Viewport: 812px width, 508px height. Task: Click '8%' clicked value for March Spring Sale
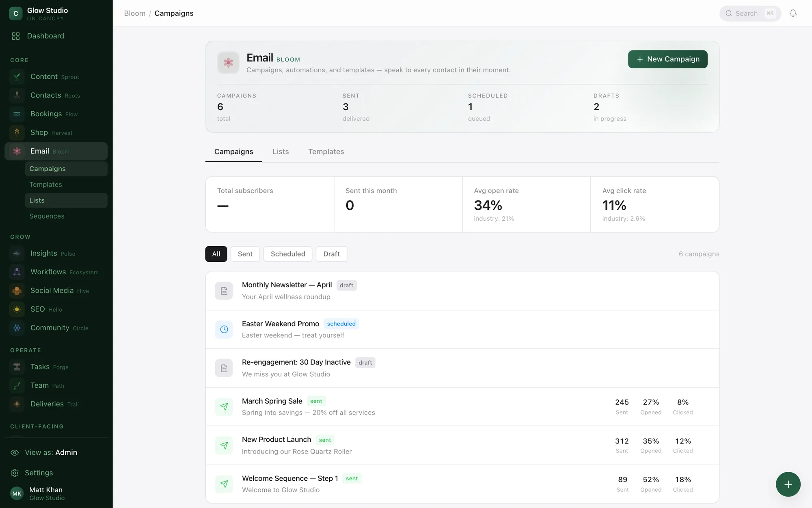coord(683,402)
